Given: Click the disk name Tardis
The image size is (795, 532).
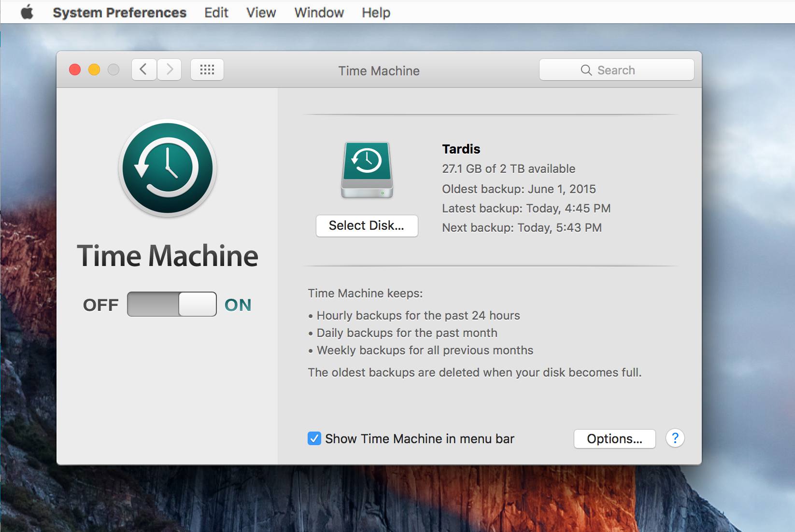Looking at the screenshot, I should [461, 149].
